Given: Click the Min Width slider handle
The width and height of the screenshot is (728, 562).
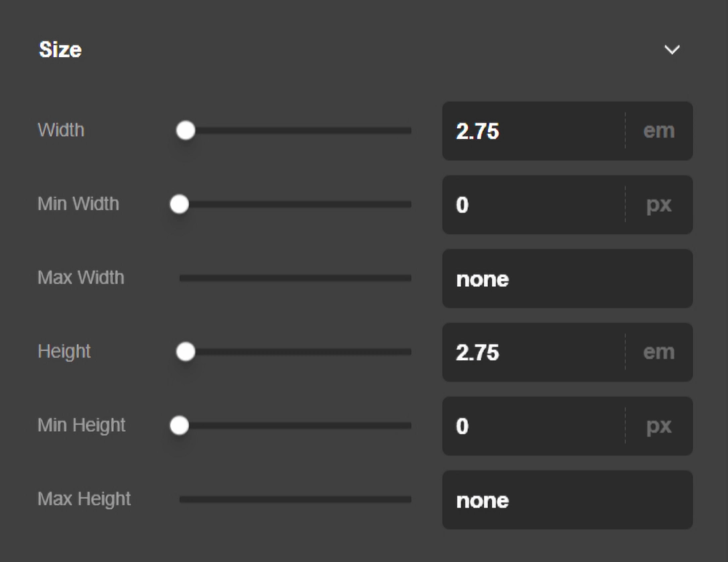Looking at the screenshot, I should pyautogui.click(x=180, y=205).
